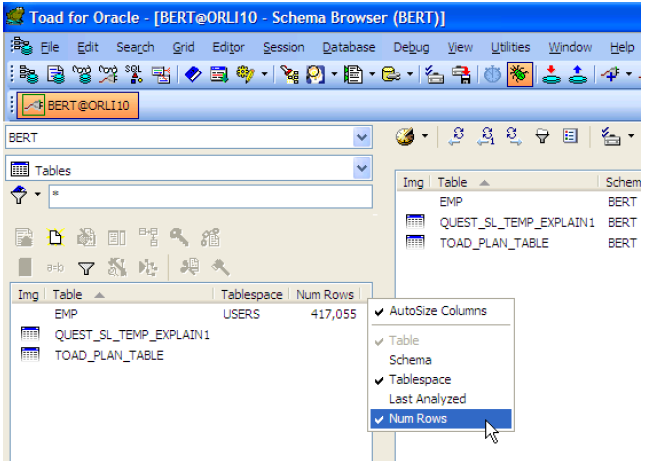This screenshot has width=645, height=464.
Task: Click the table with red arrow icon
Action: (x=160, y=74)
